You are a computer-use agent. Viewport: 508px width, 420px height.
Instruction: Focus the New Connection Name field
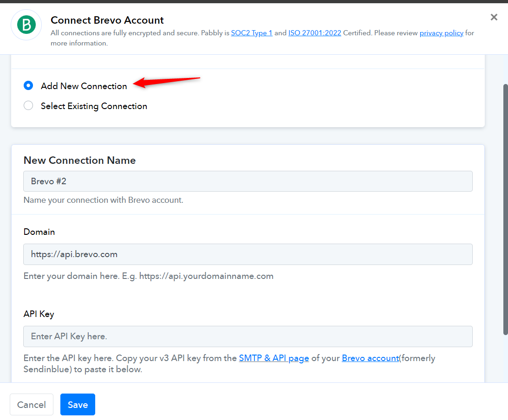[x=248, y=181]
